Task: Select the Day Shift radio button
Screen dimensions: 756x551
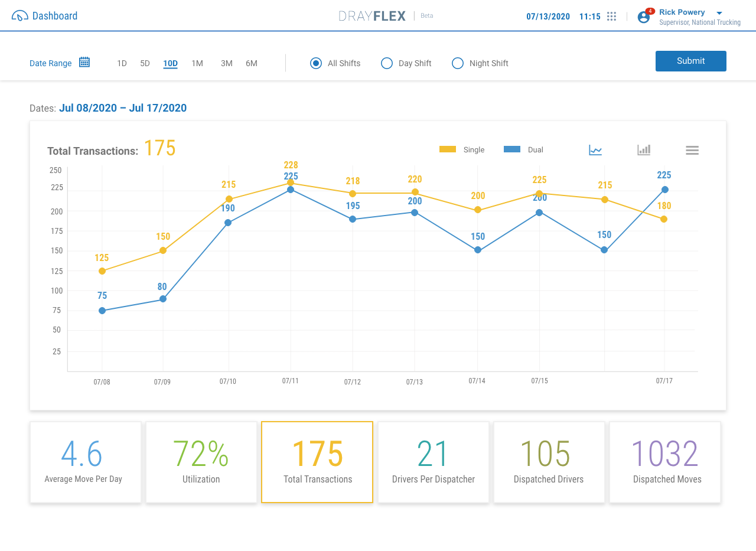Action: (x=387, y=63)
